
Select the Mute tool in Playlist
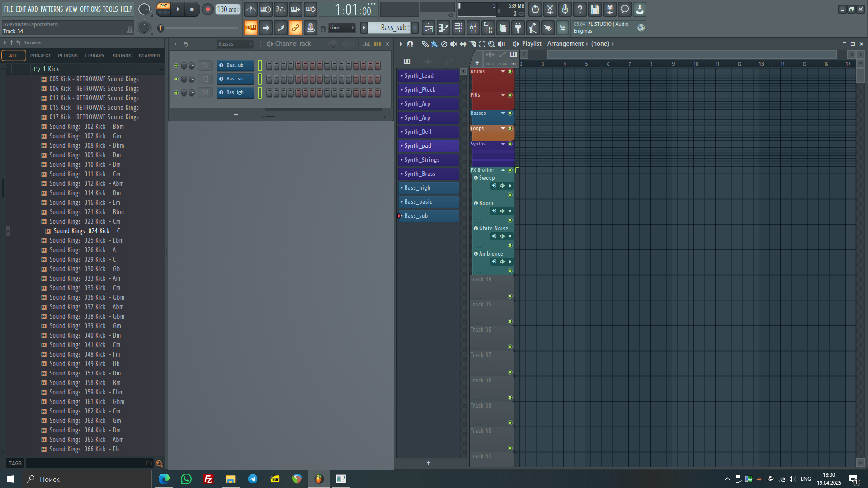(453, 44)
